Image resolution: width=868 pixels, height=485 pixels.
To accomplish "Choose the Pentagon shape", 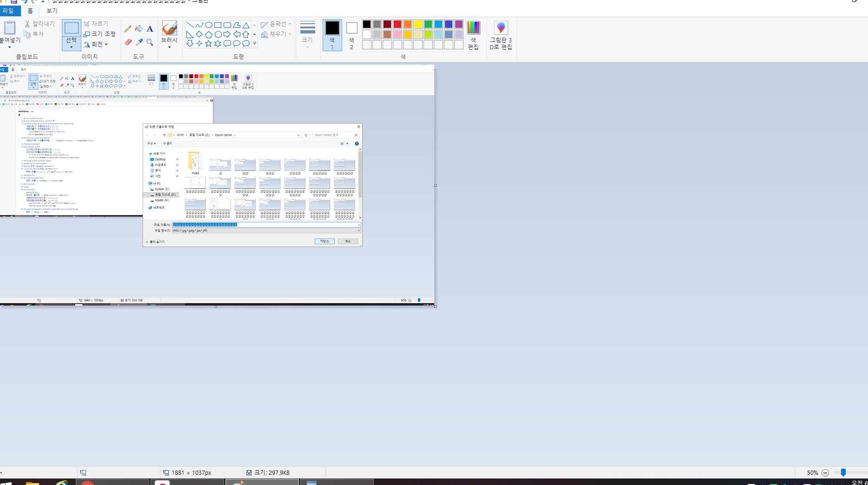I will coord(208,34).
